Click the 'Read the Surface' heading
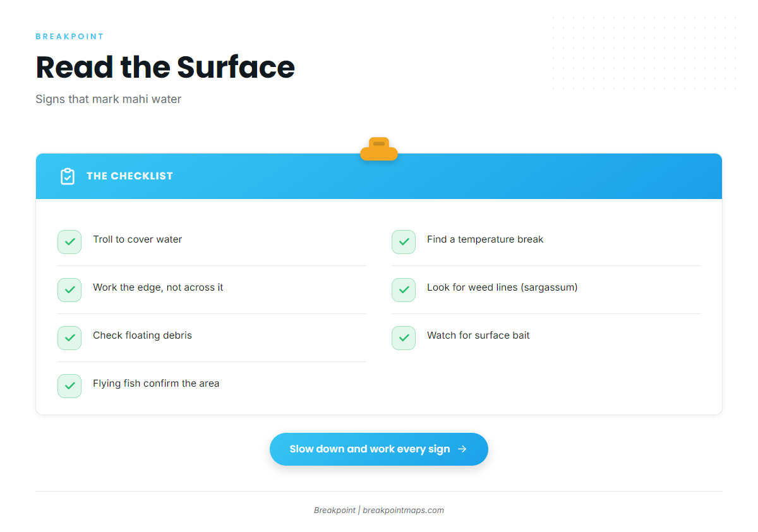Screen dimensions: 758x532 pyautogui.click(x=165, y=67)
